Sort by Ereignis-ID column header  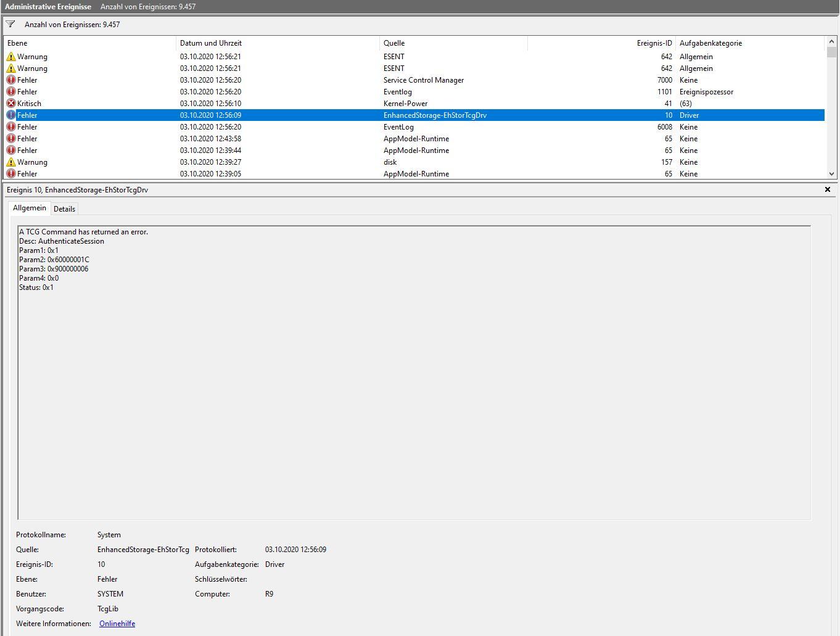point(601,43)
